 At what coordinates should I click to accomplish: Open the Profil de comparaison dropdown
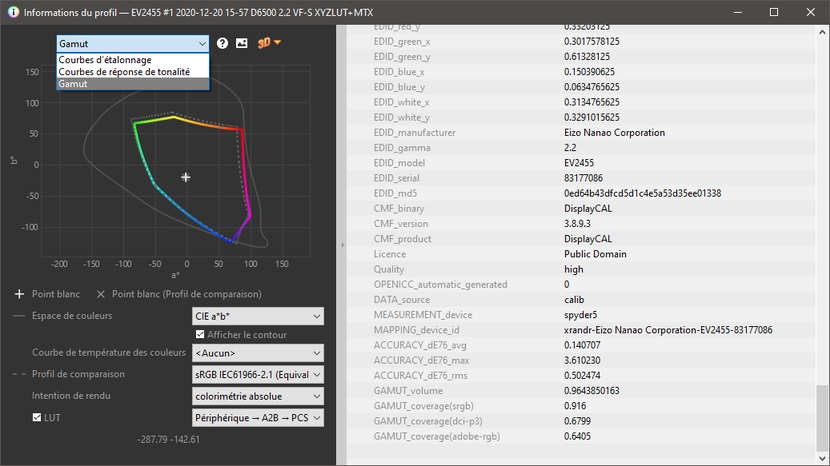pyautogui.click(x=259, y=374)
